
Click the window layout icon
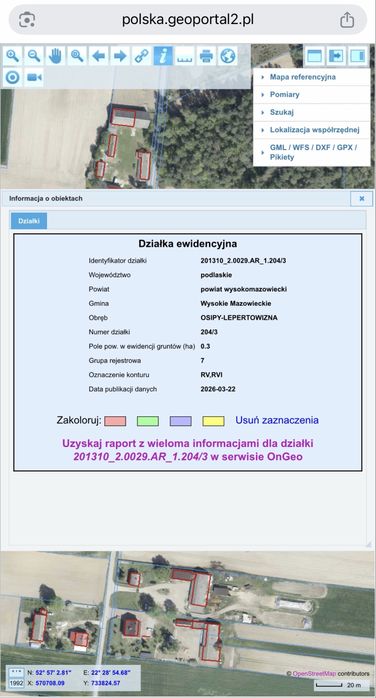pos(315,56)
